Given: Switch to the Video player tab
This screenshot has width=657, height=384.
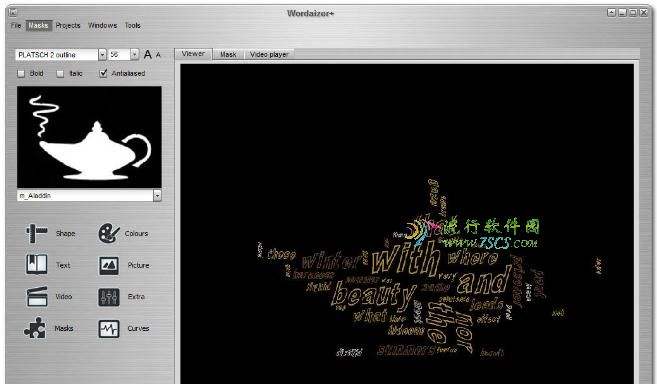Looking at the screenshot, I should coord(269,54).
